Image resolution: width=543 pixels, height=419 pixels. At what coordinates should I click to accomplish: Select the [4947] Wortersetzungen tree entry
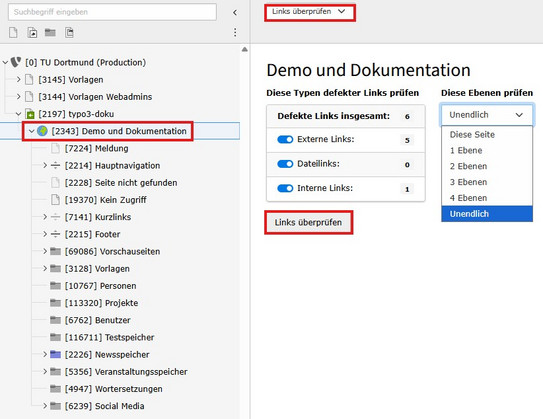[114, 389]
